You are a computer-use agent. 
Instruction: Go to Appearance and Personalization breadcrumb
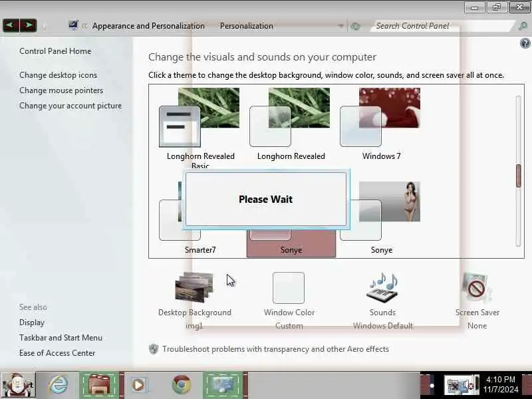click(x=148, y=26)
